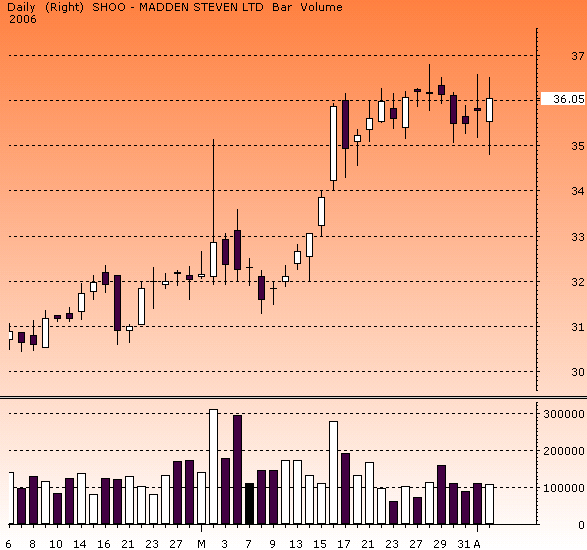This screenshot has width=587, height=550.
Task: Click the "(Right)" label in chart header
Action: pos(64,7)
